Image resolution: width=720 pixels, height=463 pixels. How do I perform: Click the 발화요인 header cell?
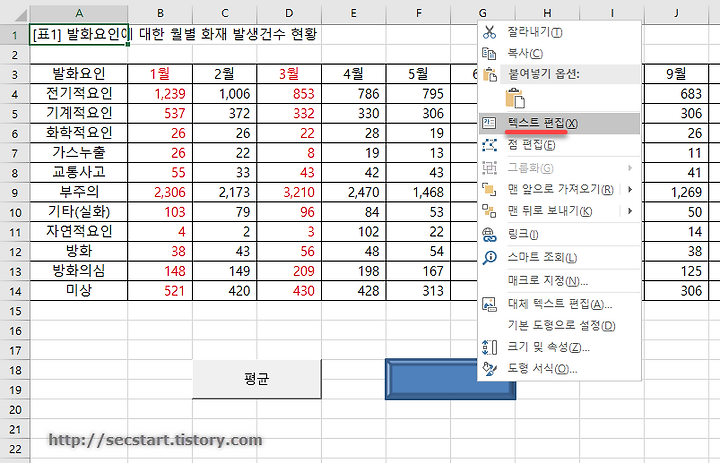coord(79,74)
